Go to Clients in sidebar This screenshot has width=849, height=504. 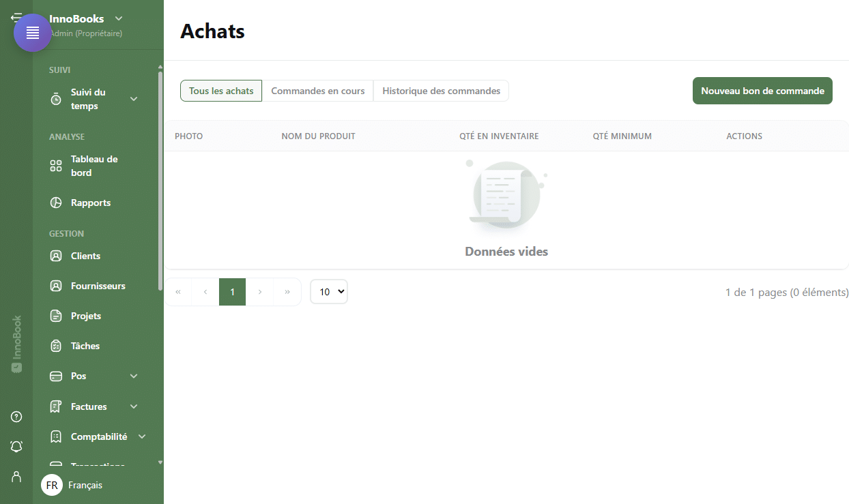(x=85, y=256)
